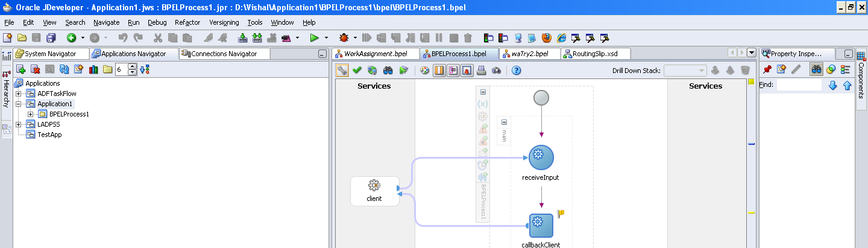Expand the ADFTaskFlow tree node
Image resolution: width=868 pixels, height=248 pixels.
[18, 94]
